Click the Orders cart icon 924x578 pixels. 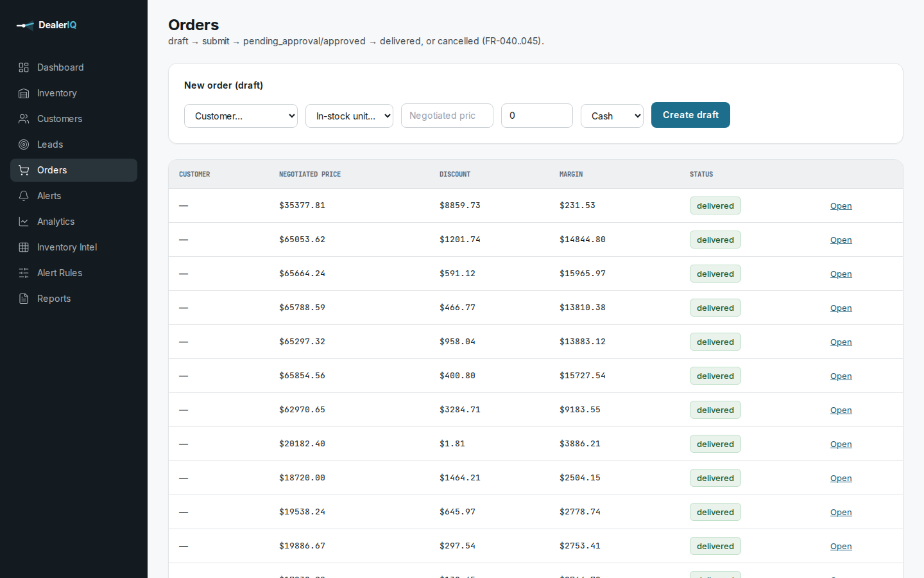click(x=24, y=170)
